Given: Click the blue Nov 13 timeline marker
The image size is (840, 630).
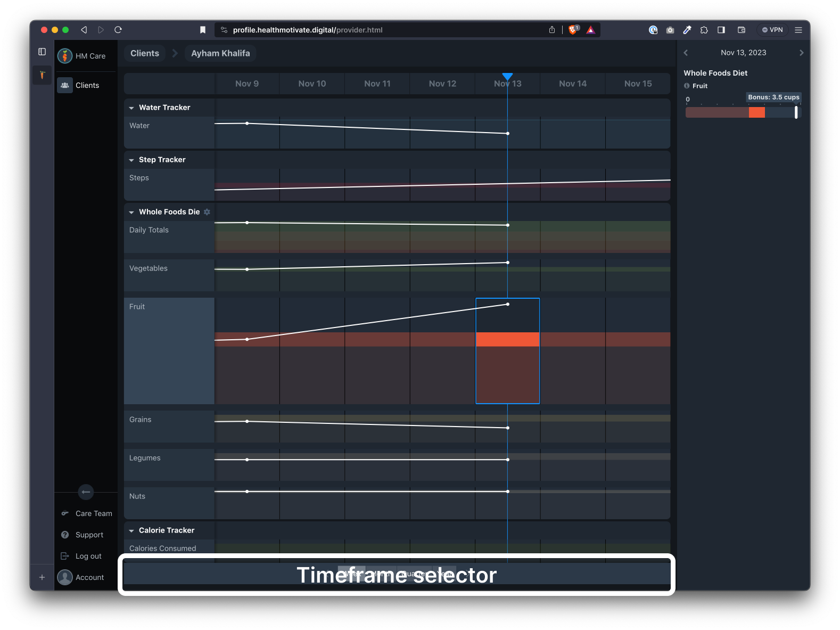Looking at the screenshot, I should pyautogui.click(x=508, y=77).
